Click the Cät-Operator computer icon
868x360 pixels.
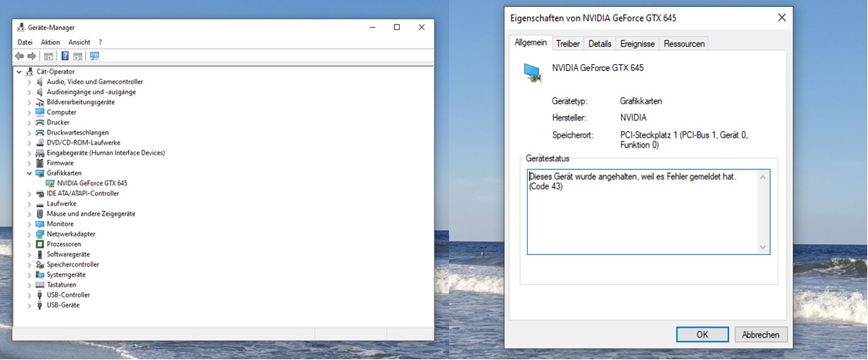(30, 71)
